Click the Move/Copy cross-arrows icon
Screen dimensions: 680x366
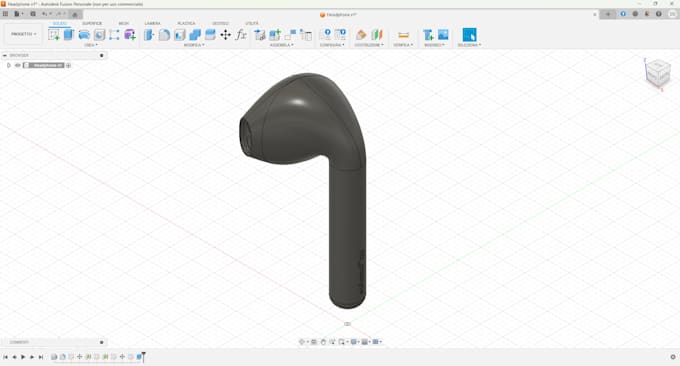pos(226,35)
